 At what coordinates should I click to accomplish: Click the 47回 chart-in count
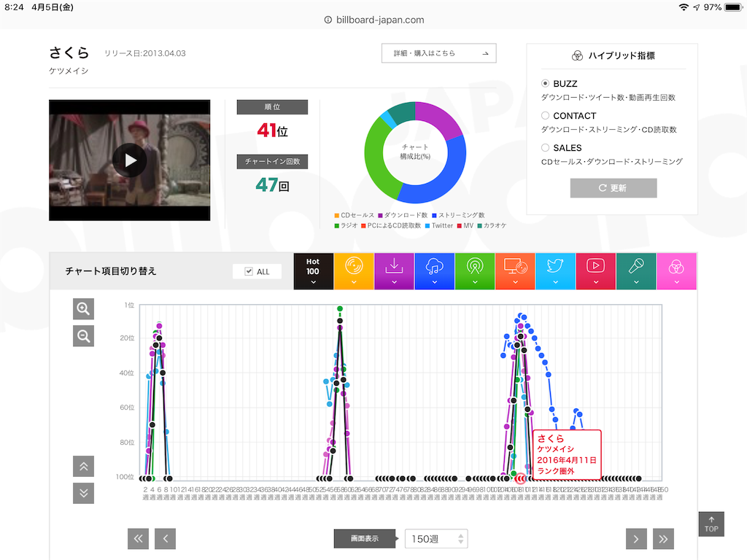tap(273, 184)
